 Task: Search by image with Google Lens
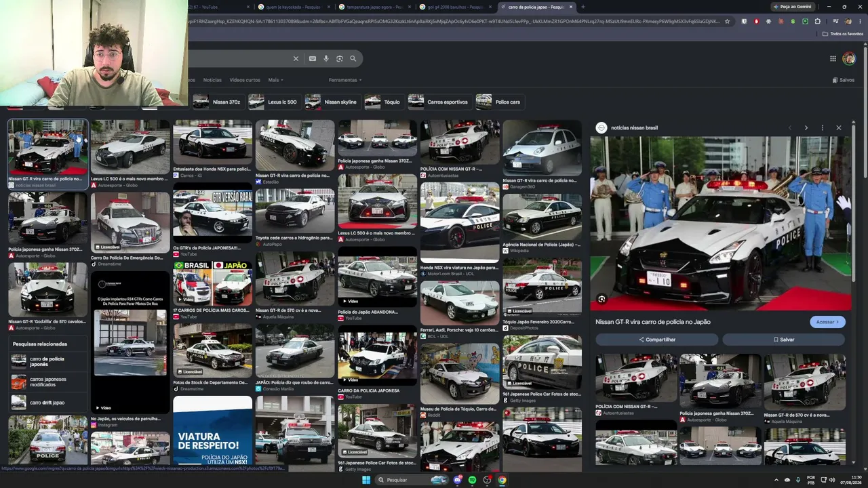pyautogui.click(x=340, y=59)
